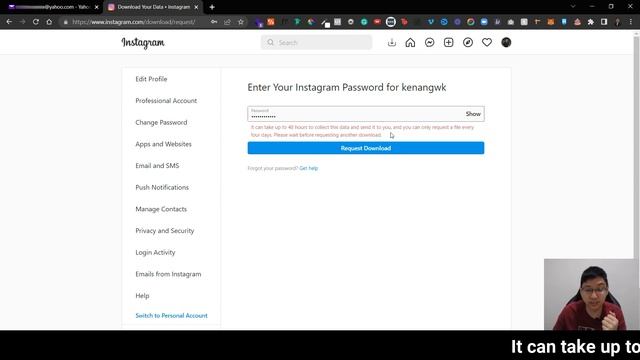Open Edit Profile settings
Screen dimensions: 640x360
point(151,79)
